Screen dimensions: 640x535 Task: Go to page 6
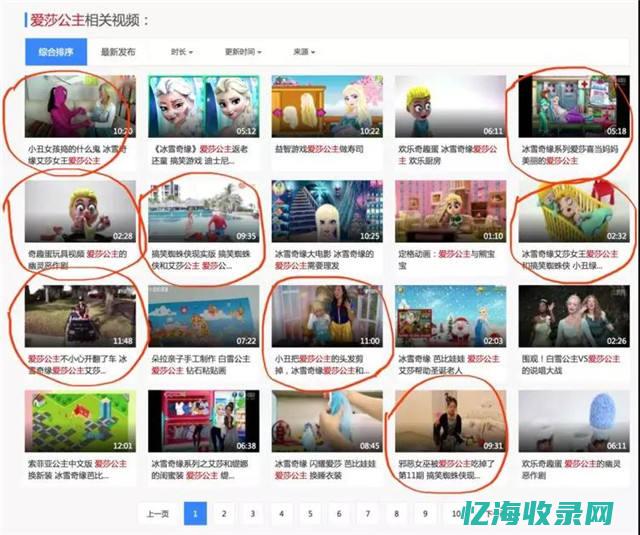pos(339,514)
